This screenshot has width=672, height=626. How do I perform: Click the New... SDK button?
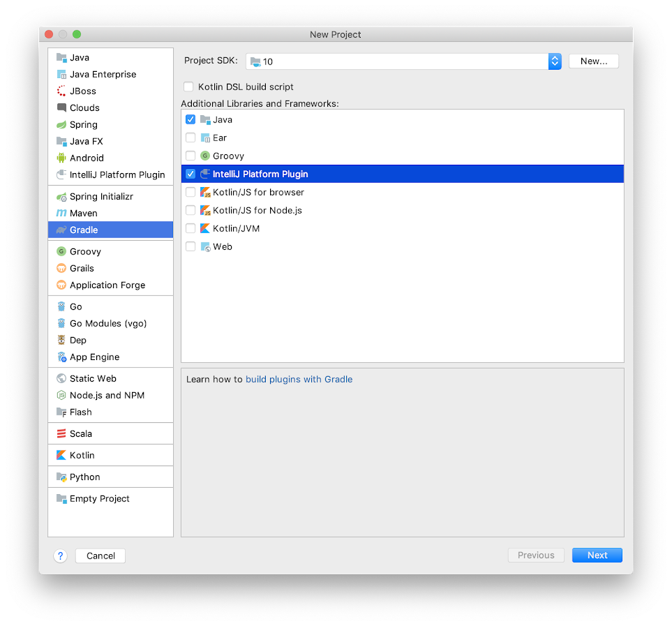click(x=594, y=61)
